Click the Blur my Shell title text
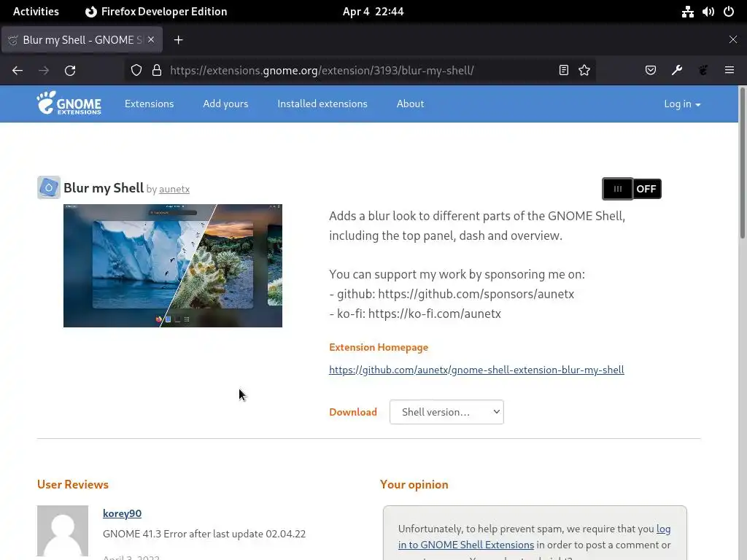Screen dimensions: 747x560 pyautogui.click(x=104, y=188)
